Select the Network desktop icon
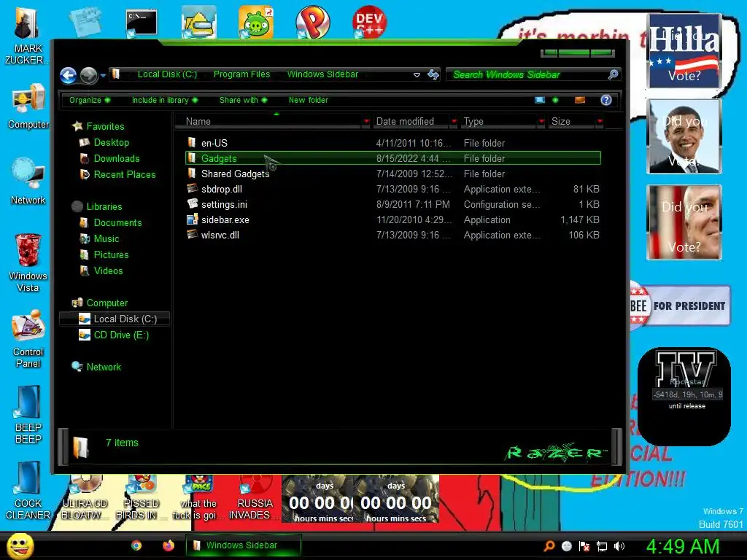This screenshot has width=747, height=560. pyautogui.click(x=28, y=182)
